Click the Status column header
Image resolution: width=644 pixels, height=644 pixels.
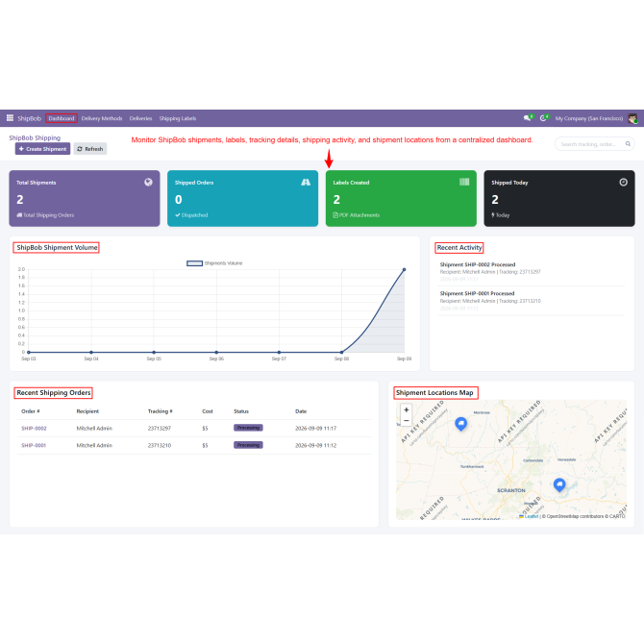point(241,411)
